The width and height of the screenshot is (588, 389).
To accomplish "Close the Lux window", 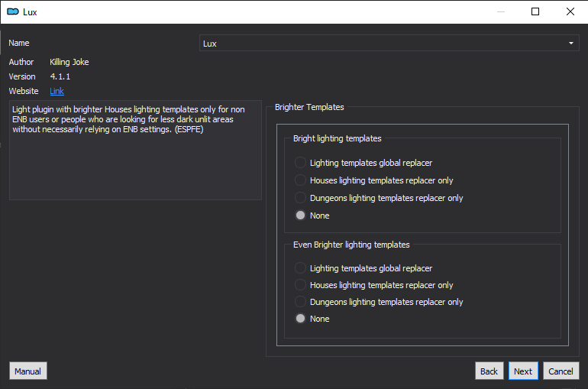I will [570, 11].
